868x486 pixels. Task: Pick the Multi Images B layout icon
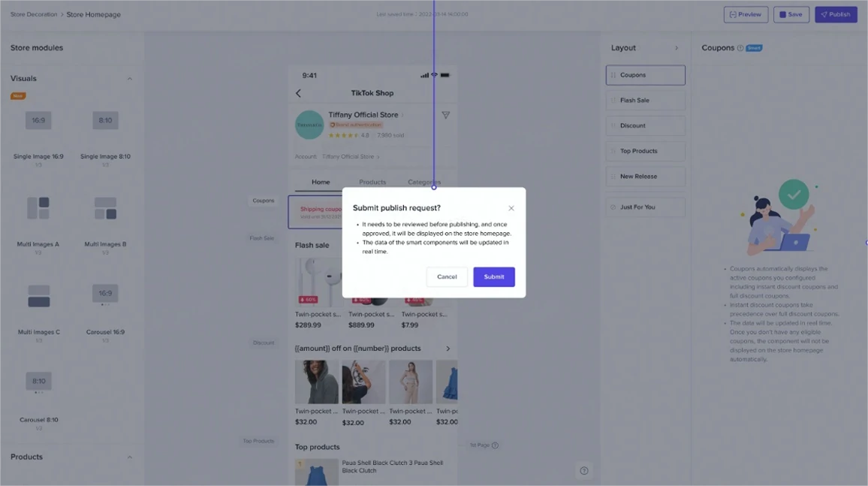click(105, 208)
